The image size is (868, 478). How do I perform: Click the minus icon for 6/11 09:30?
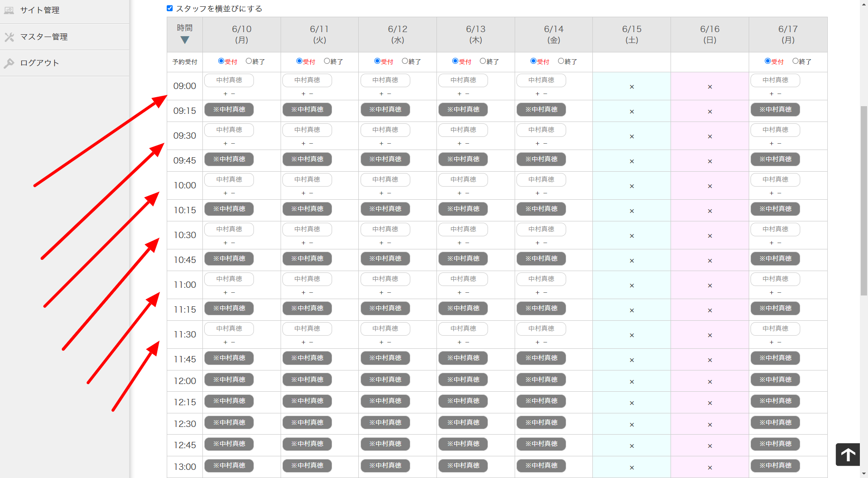tap(311, 144)
